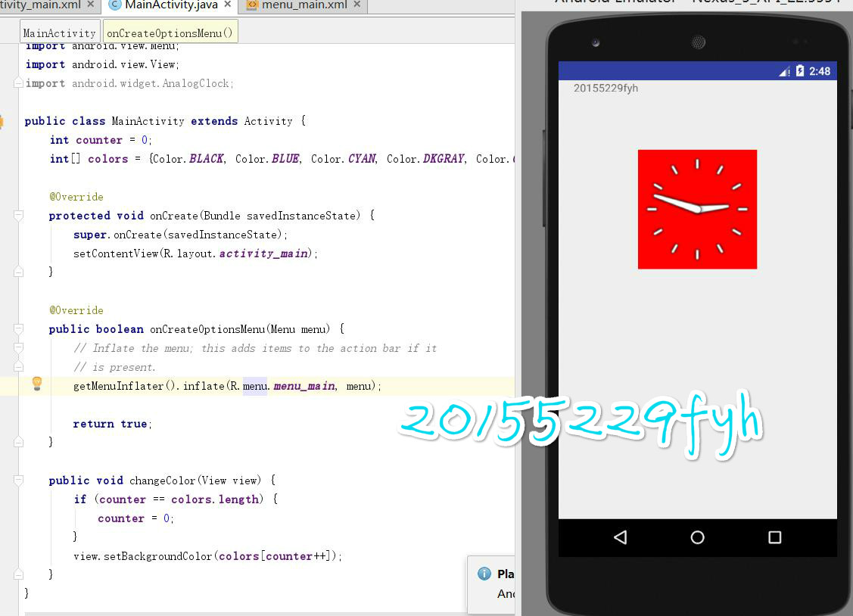Click the import android.widget.AnalogClock line
Image resolution: width=853 pixels, height=616 pixels.
[x=129, y=83]
